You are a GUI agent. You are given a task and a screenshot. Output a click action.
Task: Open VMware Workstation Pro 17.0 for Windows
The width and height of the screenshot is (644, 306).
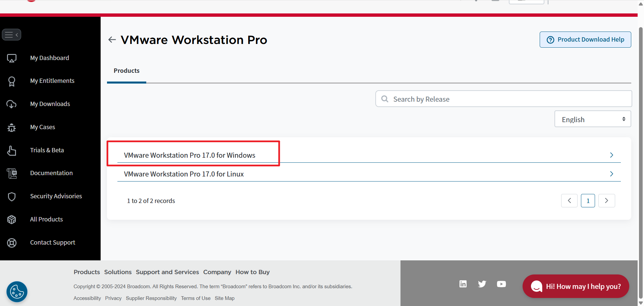[190, 155]
